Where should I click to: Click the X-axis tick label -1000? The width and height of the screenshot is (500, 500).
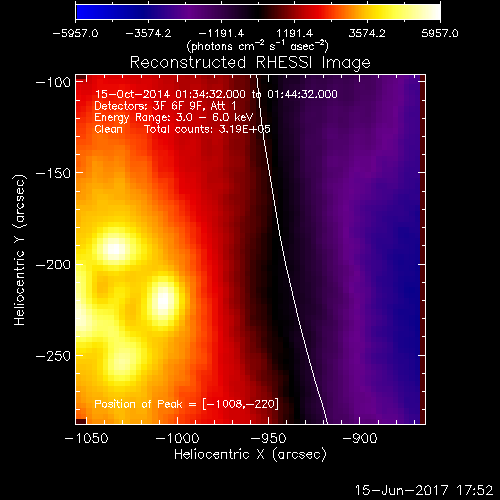(x=178, y=438)
